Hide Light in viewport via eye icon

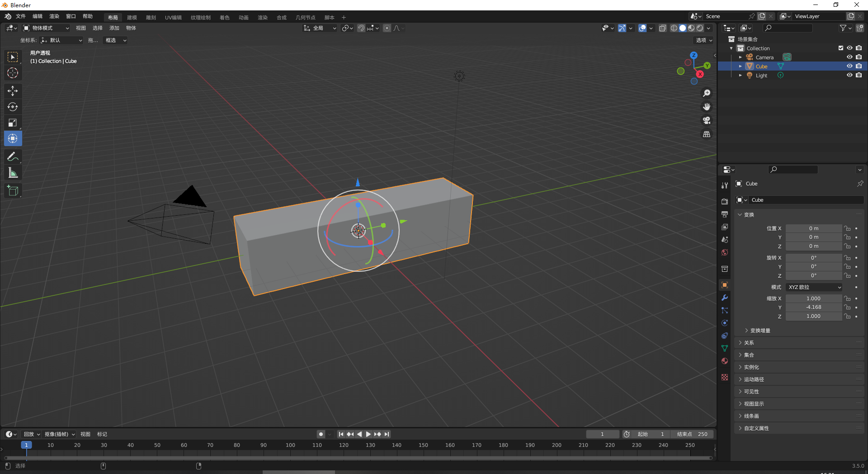pos(849,75)
